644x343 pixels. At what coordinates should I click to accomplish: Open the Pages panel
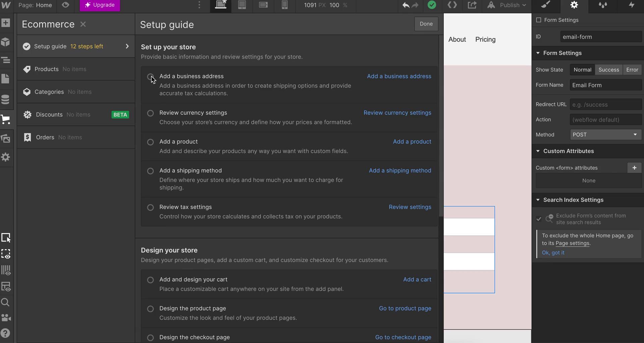pyautogui.click(x=6, y=79)
